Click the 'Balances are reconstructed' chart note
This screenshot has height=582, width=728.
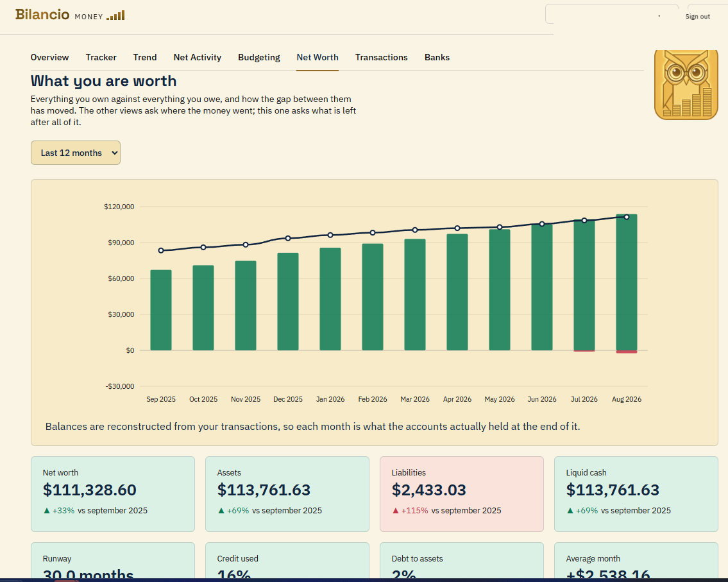tap(312, 427)
